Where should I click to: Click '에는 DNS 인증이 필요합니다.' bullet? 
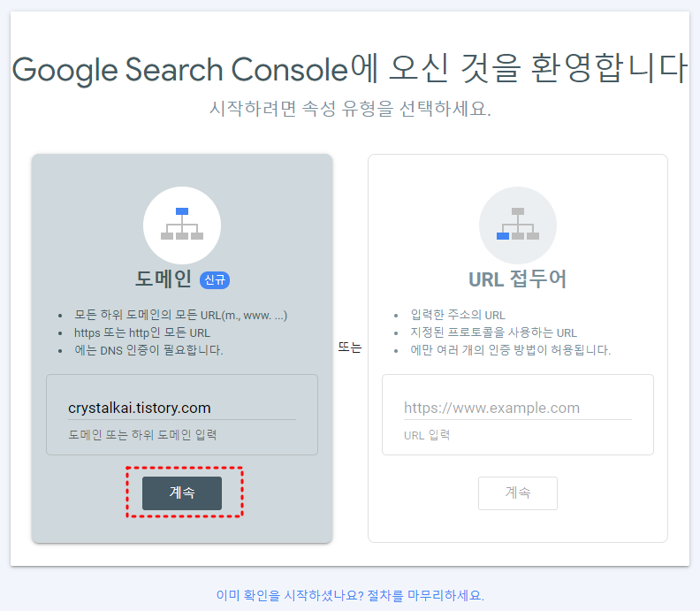(148, 350)
